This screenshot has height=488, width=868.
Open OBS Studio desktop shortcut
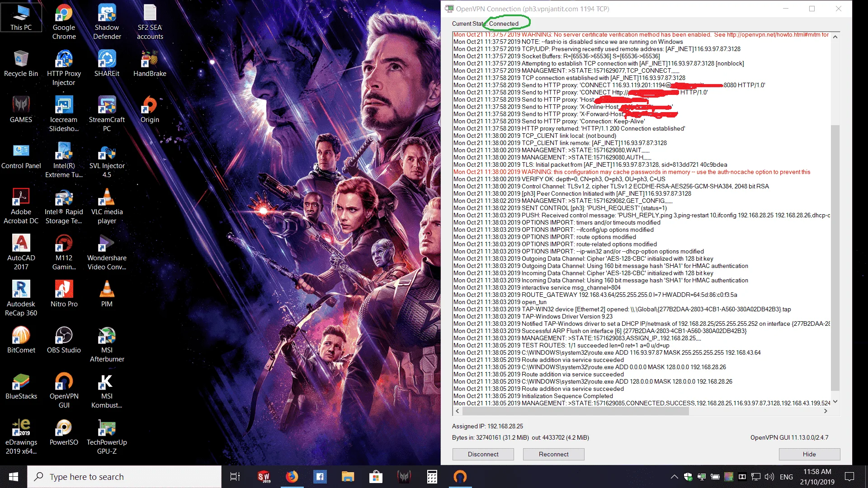click(64, 341)
